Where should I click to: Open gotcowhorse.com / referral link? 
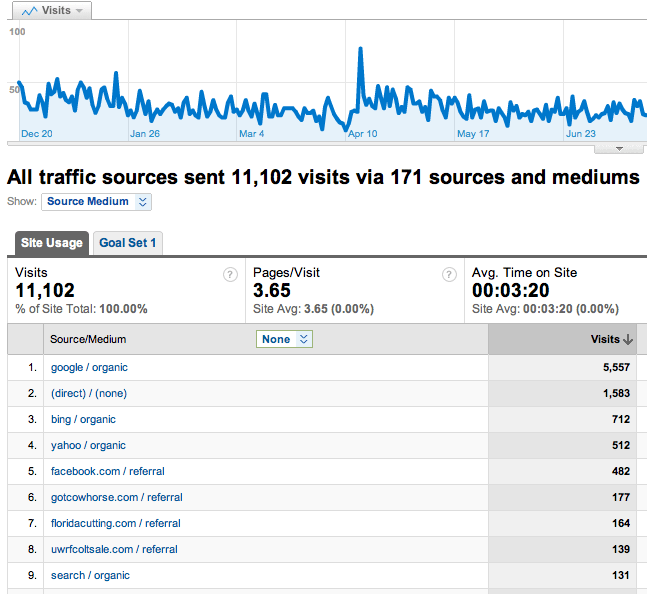pyautogui.click(x=116, y=497)
